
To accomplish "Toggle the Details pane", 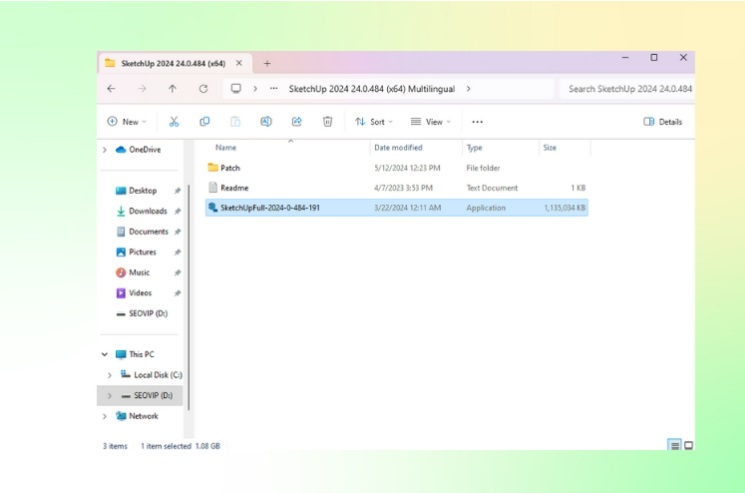I will tap(663, 122).
